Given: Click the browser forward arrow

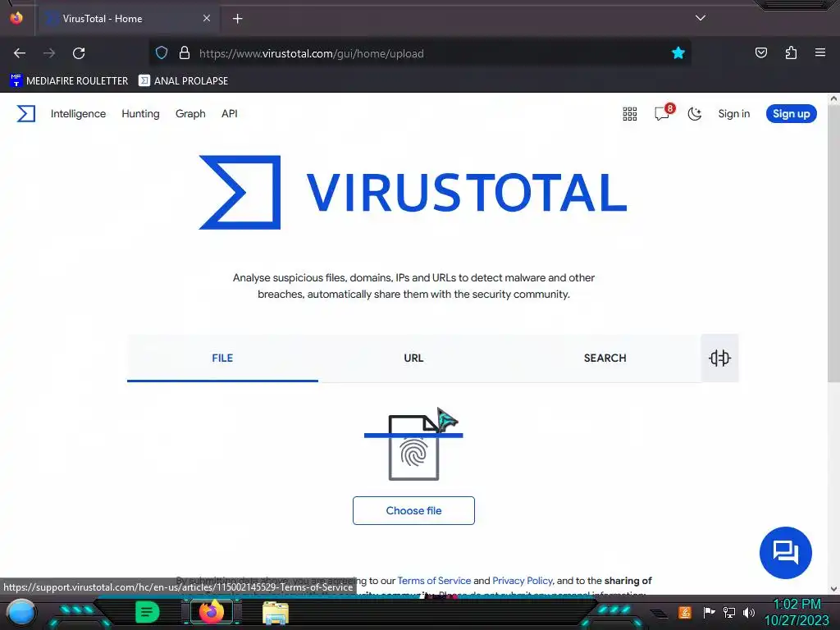Looking at the screenshot, I should click(49, 53).
